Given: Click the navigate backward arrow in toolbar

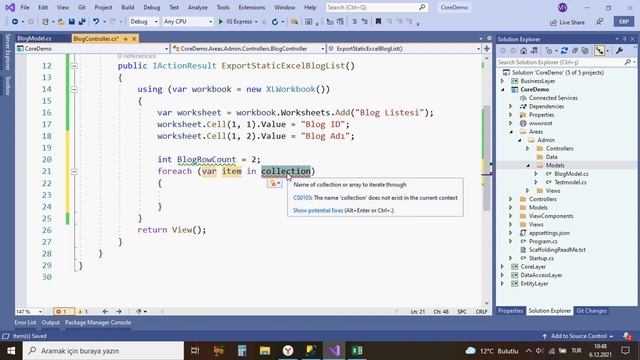Looking at the screenshot, I should tap(15, 22).
